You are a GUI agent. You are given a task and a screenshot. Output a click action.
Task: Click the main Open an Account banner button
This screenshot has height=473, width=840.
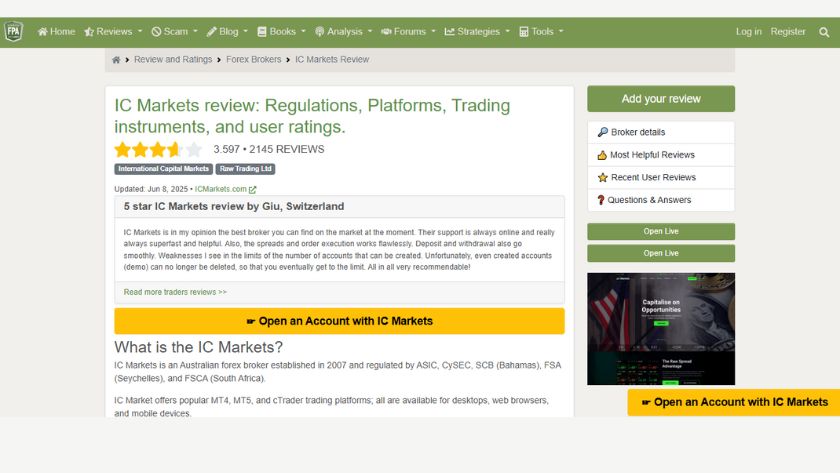[x=339, y=321]
